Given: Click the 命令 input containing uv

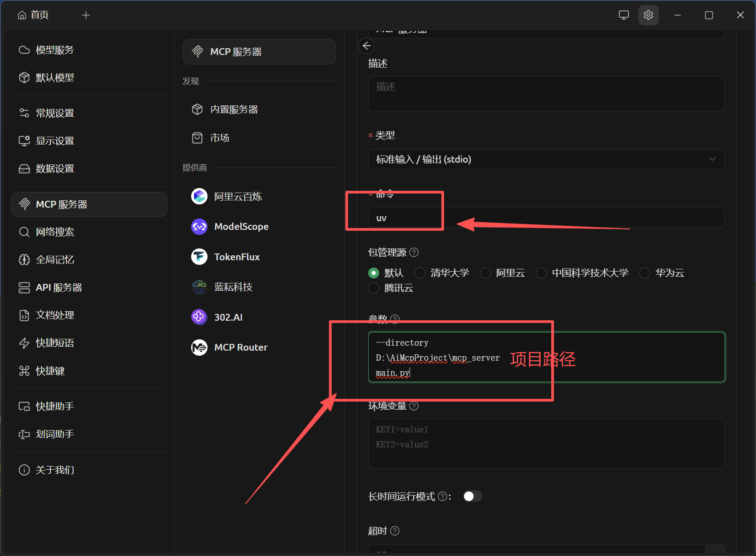Looking at the screenshot, I should point(546,218).
